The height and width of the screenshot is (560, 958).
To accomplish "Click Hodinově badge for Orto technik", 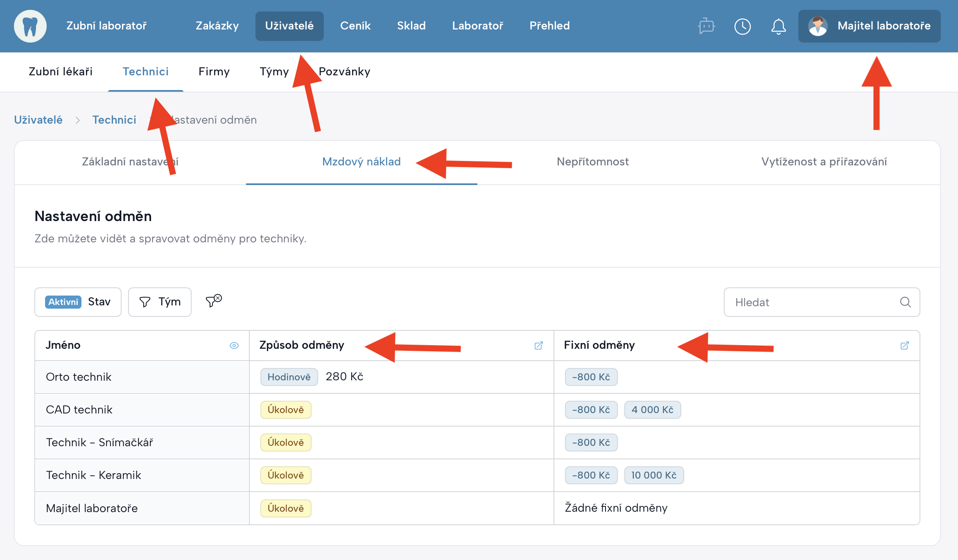I will coord(289,377).
